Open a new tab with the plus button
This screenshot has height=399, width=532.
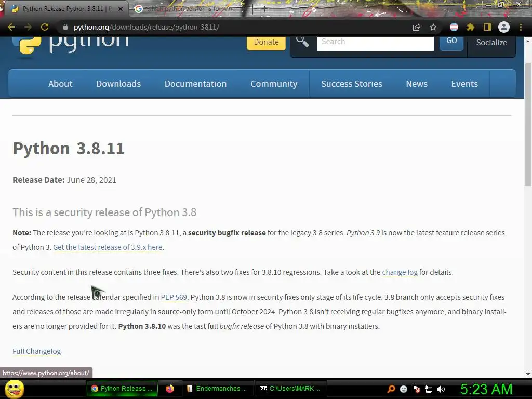point(264,9)
